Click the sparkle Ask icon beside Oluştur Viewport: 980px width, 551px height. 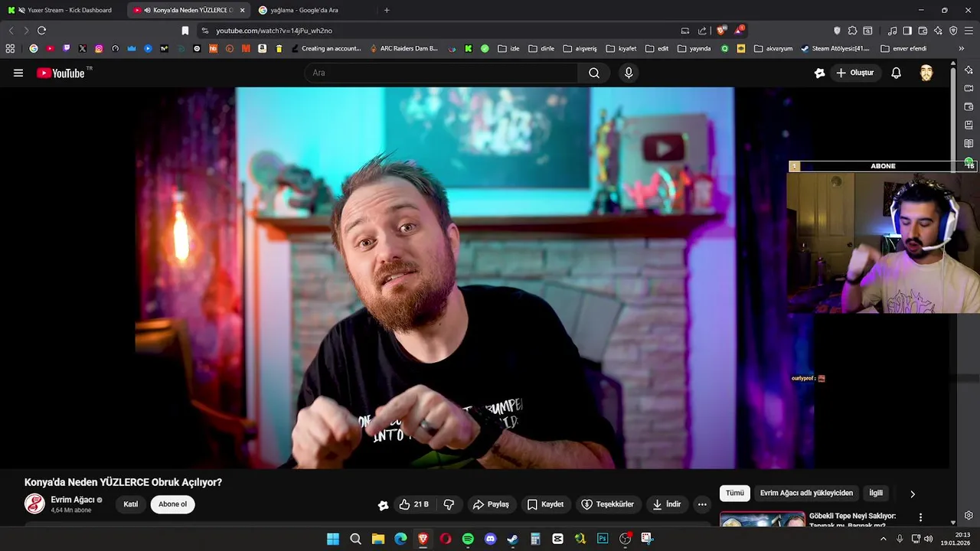[x=820, y=73]
